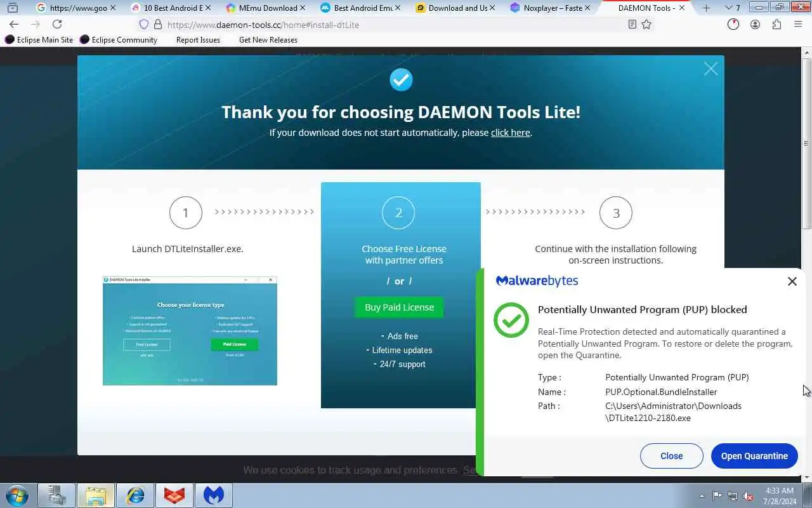The image size is (812, 508).
Task: Click the step 2 circle number
Action: 398,213
